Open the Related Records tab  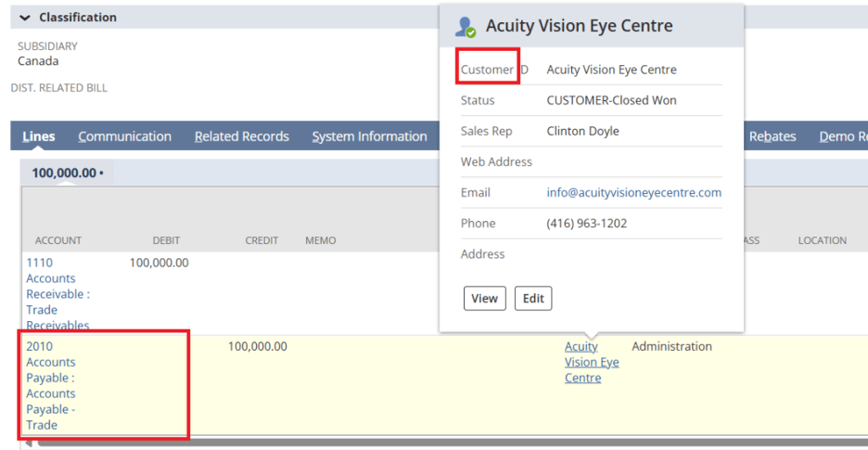point(242,136)
